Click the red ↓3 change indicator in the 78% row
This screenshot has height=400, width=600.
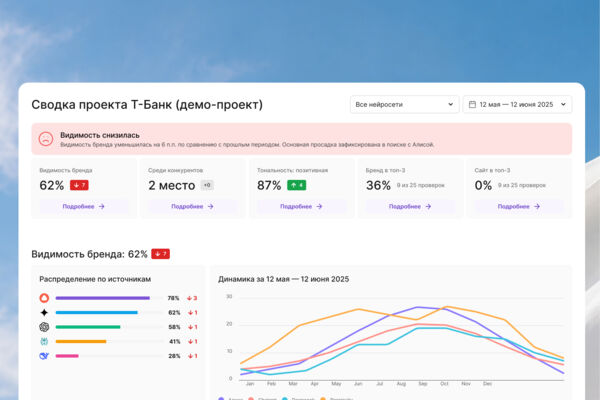pos(192,298)
